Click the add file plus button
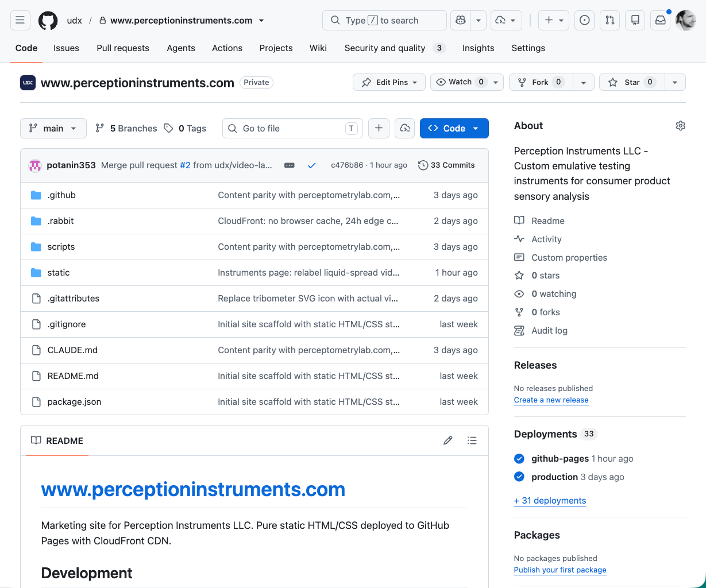Screen dimensions: 706x588 click(379, 129)
